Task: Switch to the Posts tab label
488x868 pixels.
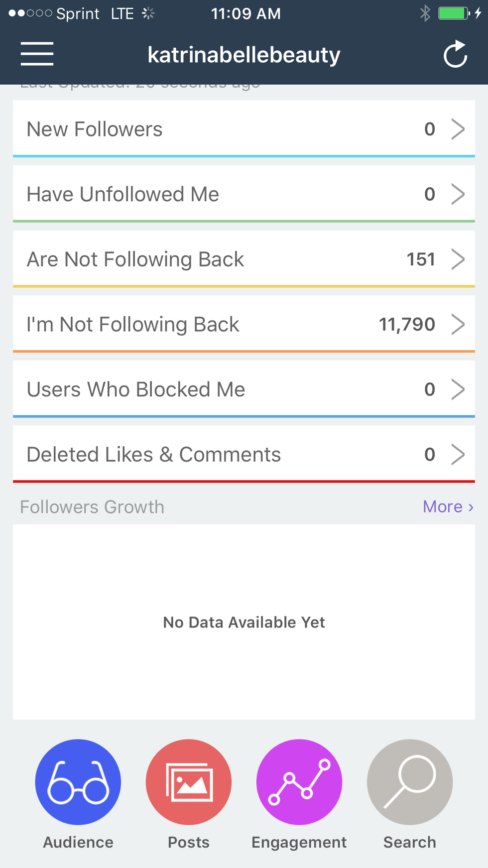Action: [189, 842]
